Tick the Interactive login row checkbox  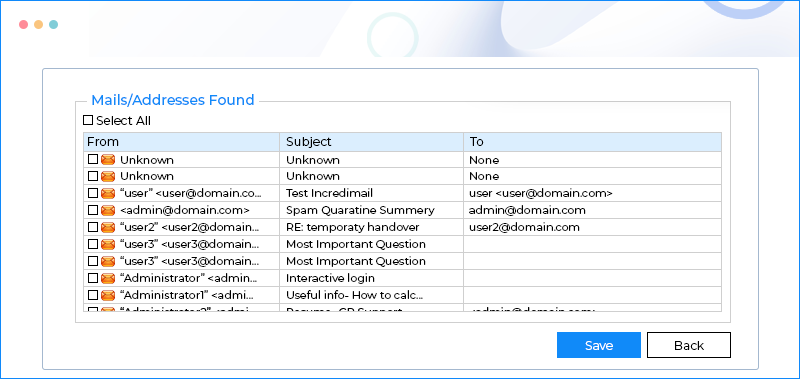(x=92, y=278)
